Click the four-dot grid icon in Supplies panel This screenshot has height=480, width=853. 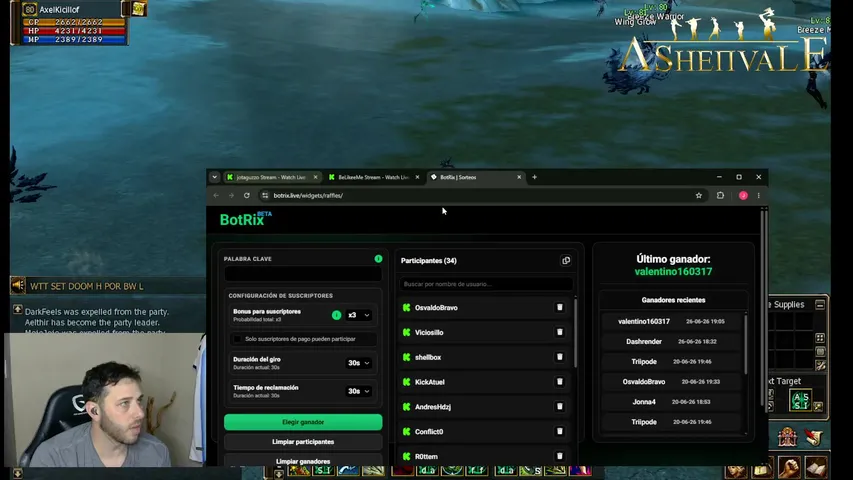[820, 338]
